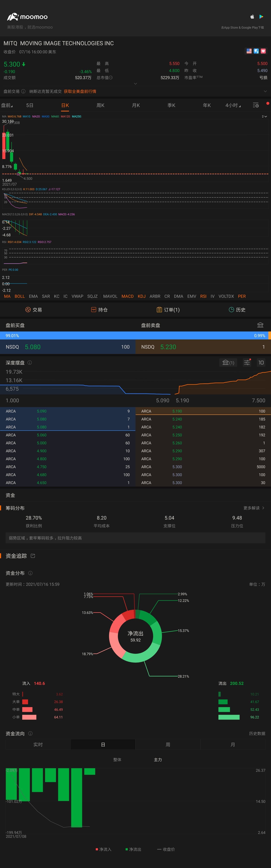Select ARCA ask row with 5000 shares
The height and width of the screenshot is (868, 271).
click(203, 467)
